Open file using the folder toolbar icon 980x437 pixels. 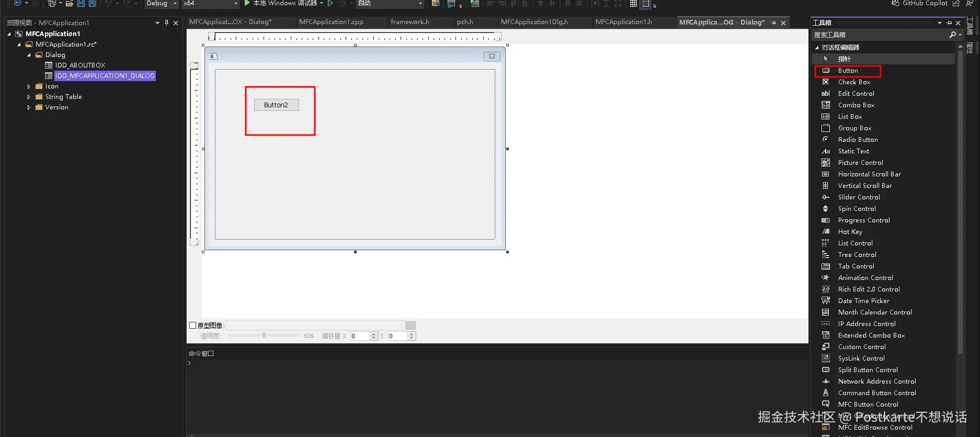(69, 4)
